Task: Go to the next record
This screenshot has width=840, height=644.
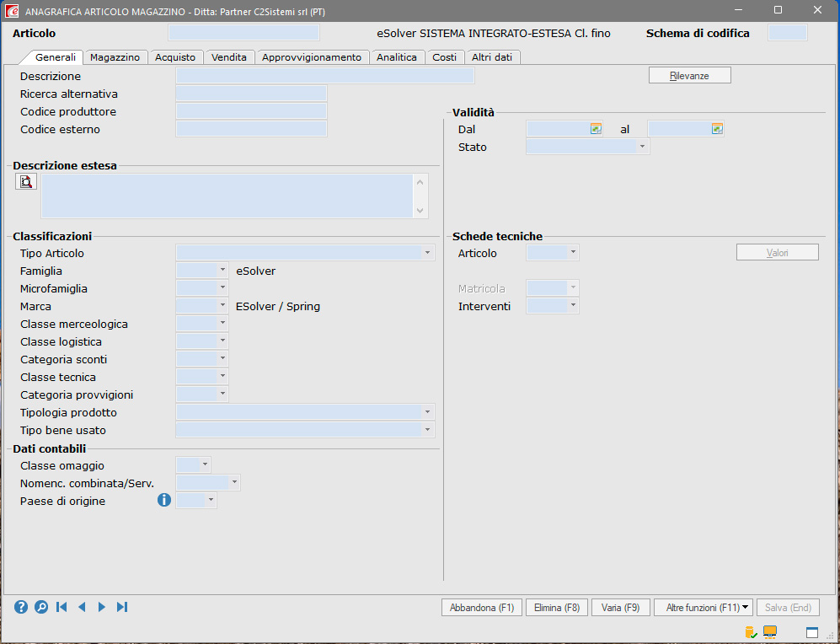Action: [102, 607]
